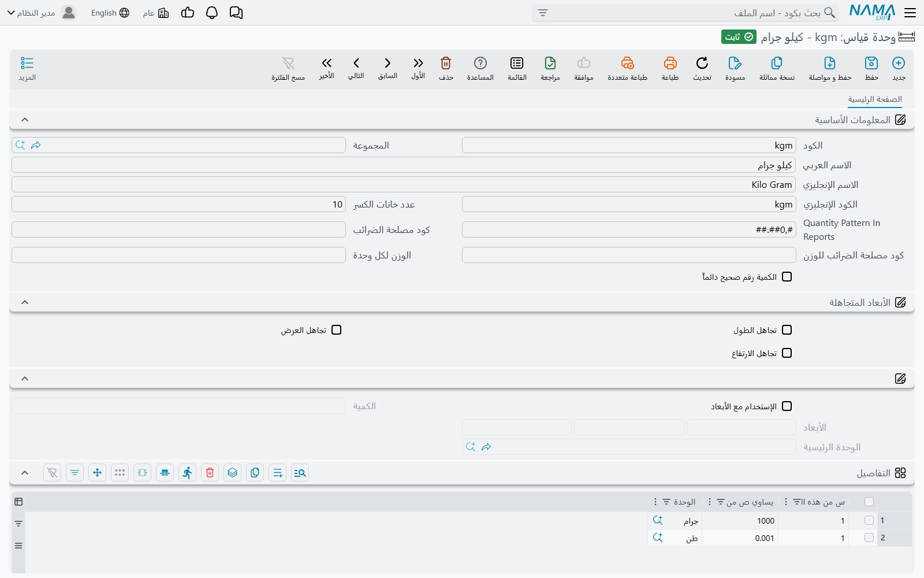Click details grid move arrows icon
Screen dimensions: 924x578
pos(97,473)
